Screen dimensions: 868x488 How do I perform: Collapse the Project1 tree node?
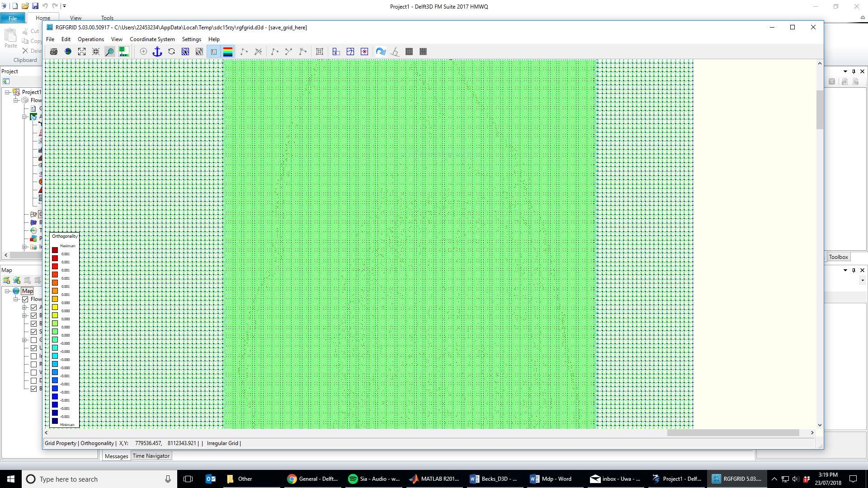pos(8,92)
